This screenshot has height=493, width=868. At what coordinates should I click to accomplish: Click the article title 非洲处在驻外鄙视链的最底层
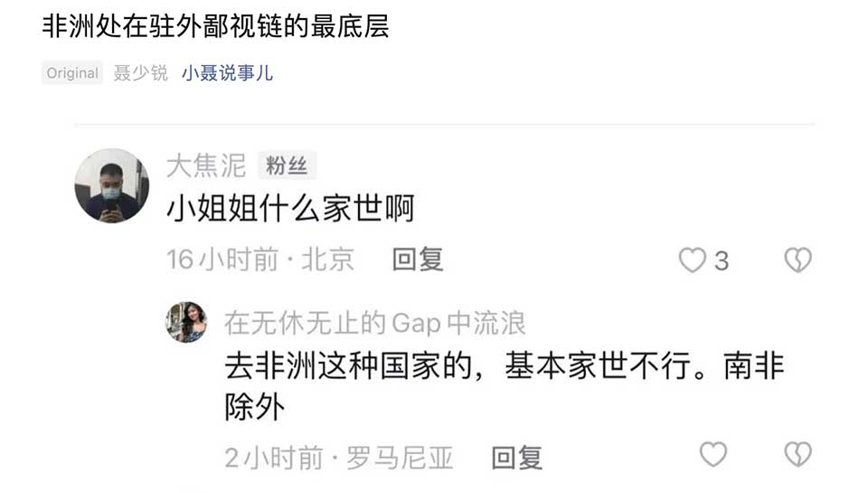click(216, 26)
